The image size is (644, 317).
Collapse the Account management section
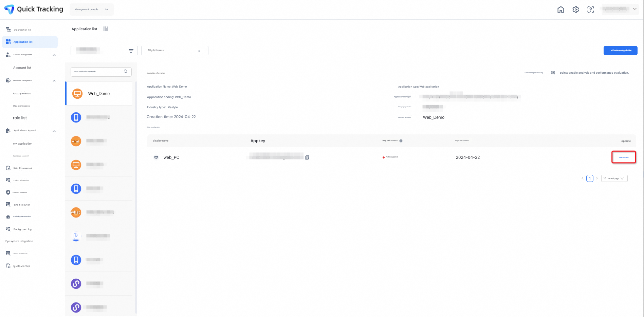coord(54,55)
